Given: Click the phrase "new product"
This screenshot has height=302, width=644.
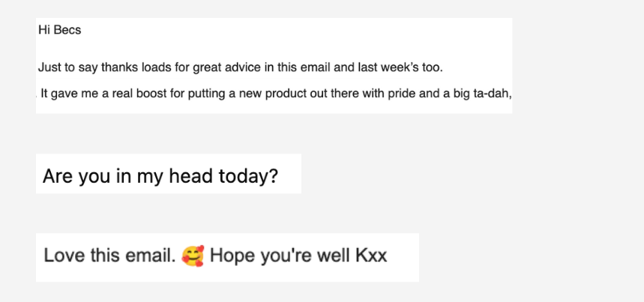Looking at the screenshot, I should click(x=281, y=94).
